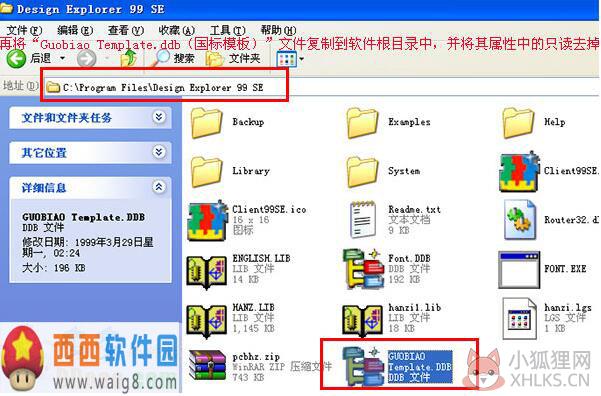601x396 pixels.
Task: Click the ENGLISH.LIB file name
Action: point(261,258)
